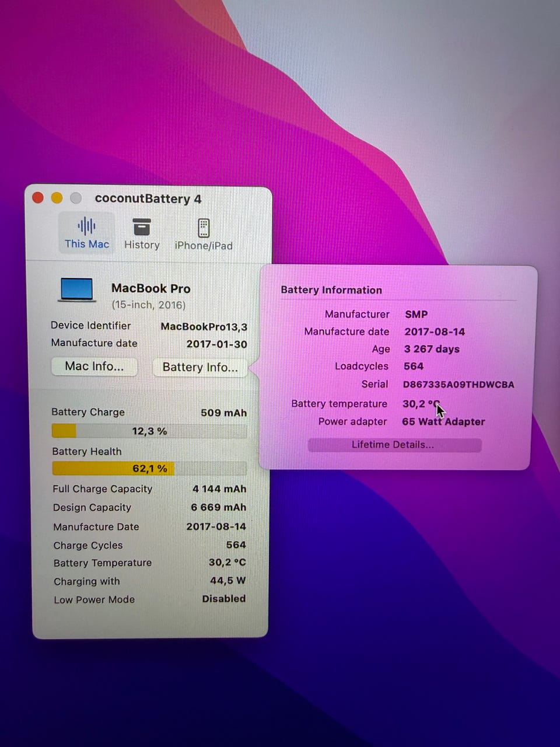Click the Battery Information popover heading
Screen dimensions: 560x747
coord(331,290)
